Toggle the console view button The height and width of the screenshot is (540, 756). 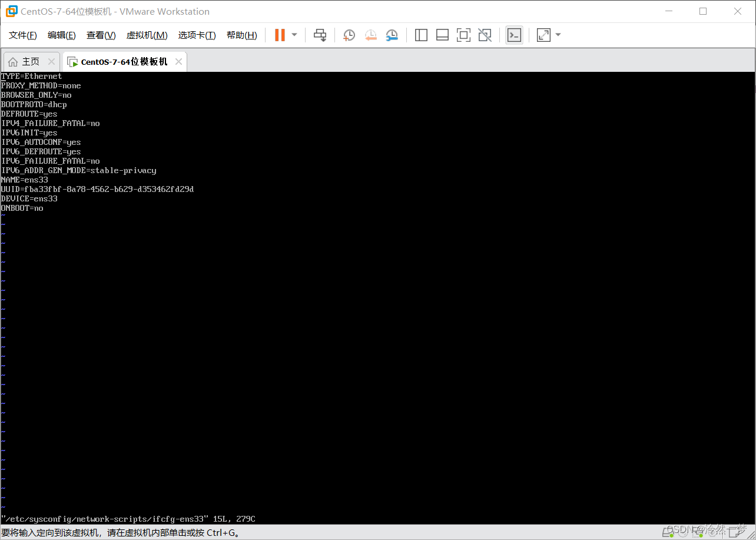(514, 35)
